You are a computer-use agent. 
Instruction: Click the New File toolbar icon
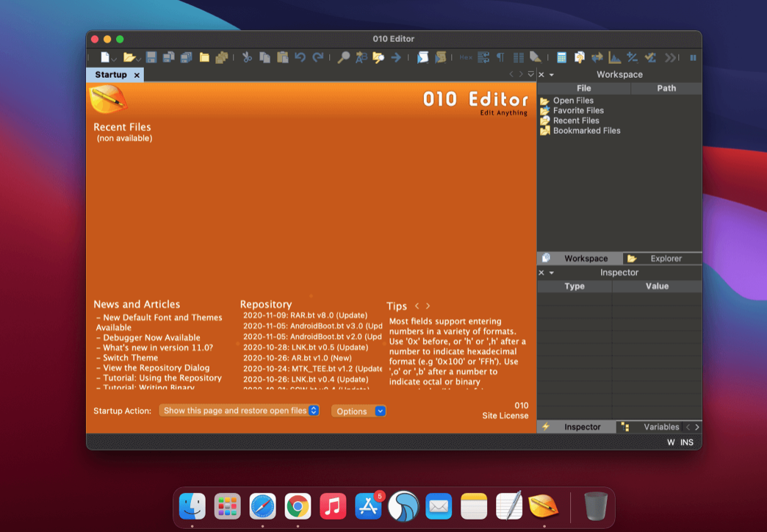pyautogui.click(x=106, y=57)
